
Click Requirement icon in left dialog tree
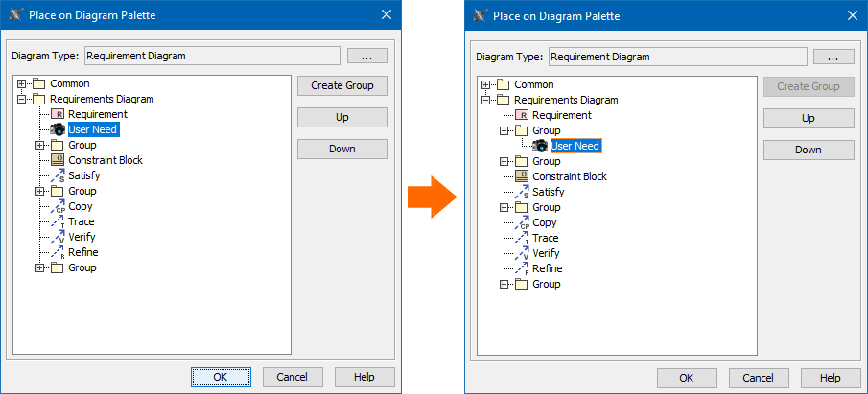pyautogui.click(x=58, y=114)
